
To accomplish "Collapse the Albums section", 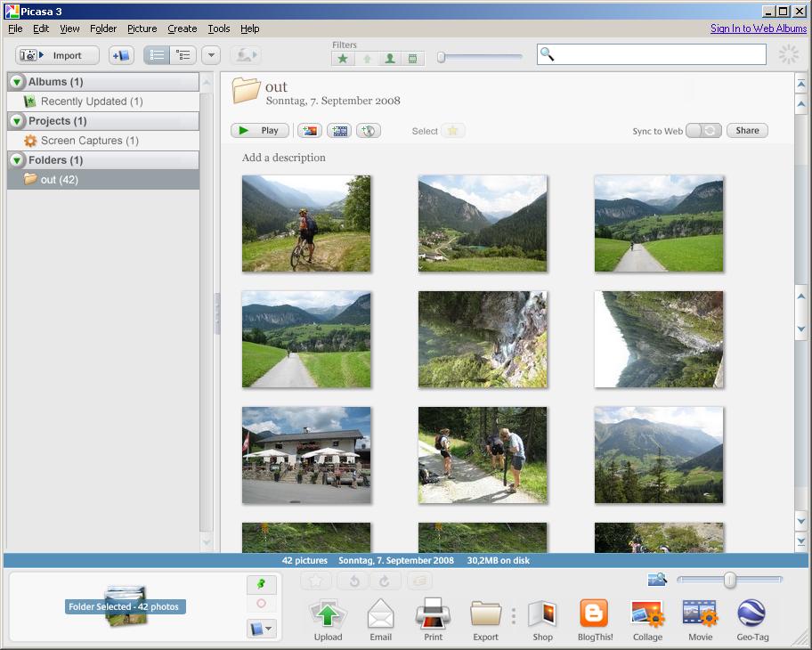I will 17,82.
